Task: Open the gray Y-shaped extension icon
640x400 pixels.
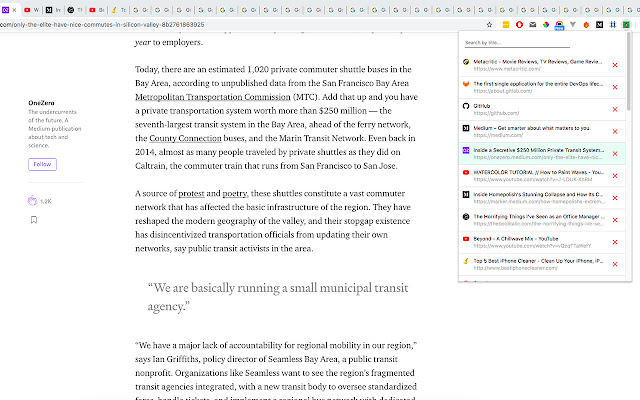Action: tap(573, 25)
